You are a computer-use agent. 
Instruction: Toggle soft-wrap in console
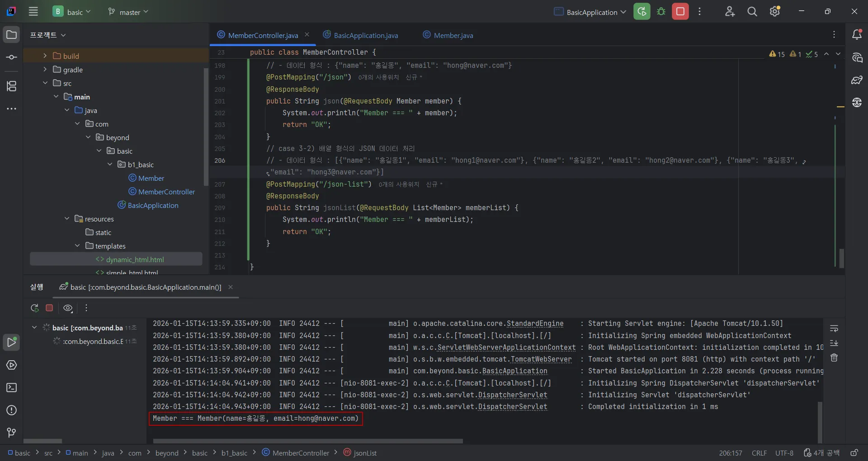tap(834, 328)
